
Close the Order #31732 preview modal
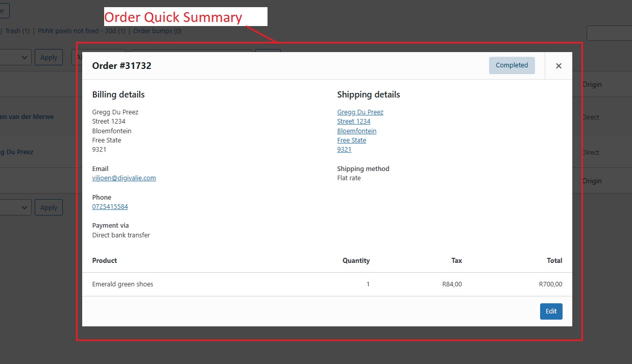click(x=558, y=66)
